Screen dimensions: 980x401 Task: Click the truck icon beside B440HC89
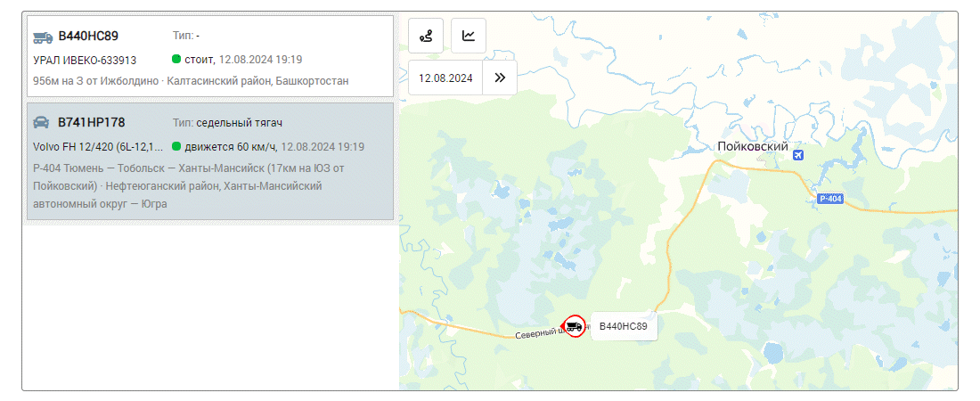[x=43, y=37]
